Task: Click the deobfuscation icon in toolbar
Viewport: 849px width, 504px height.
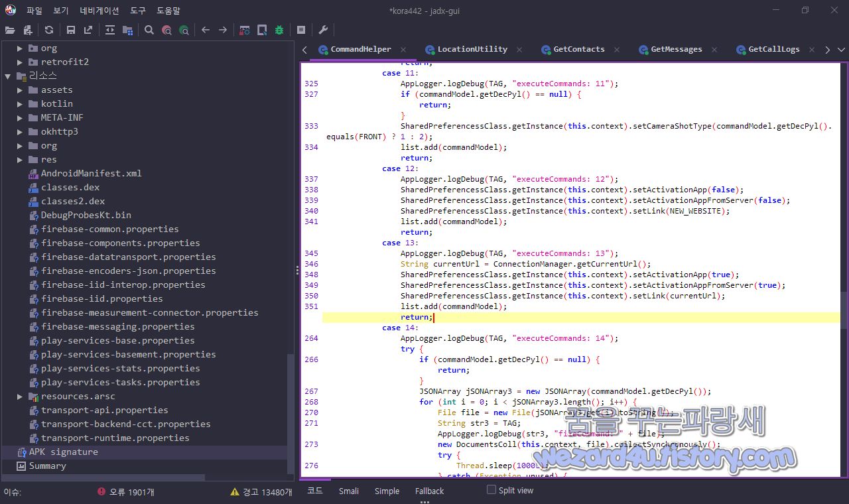Action: (x=245, y=30)
